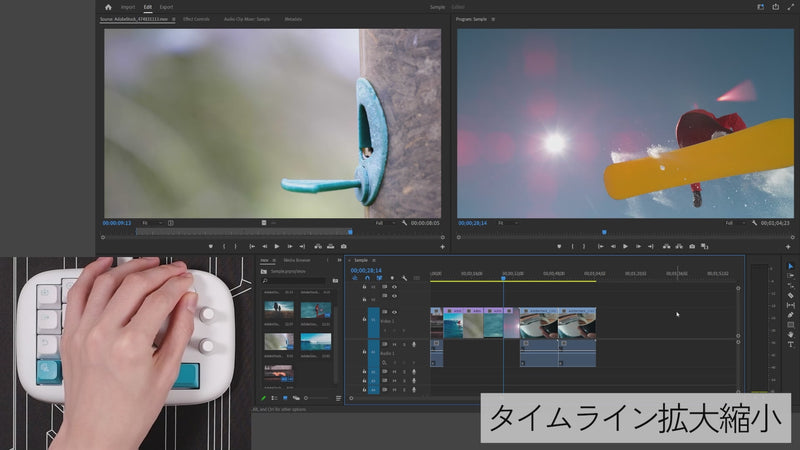Open Source monitor button editor plus
Viewport: 800px width, 450px height.
point(442,247)
